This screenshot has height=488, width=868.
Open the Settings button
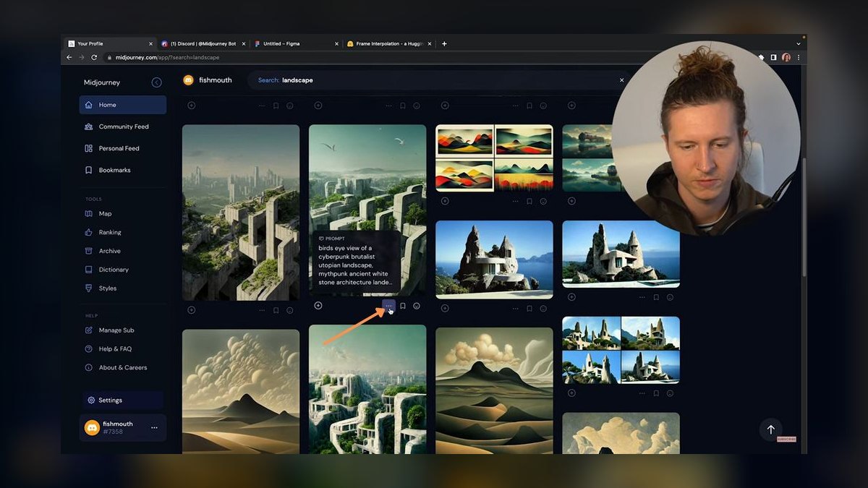coord(122,400)
